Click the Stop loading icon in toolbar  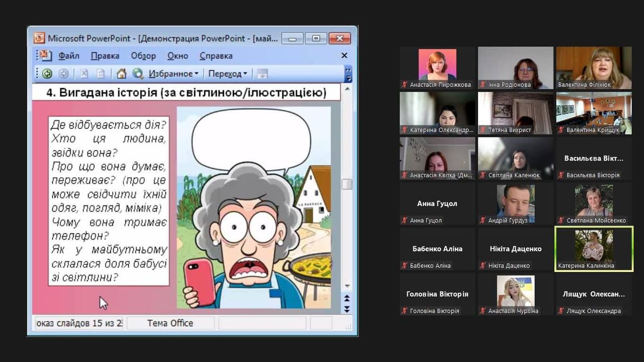(x=84, y=74)
